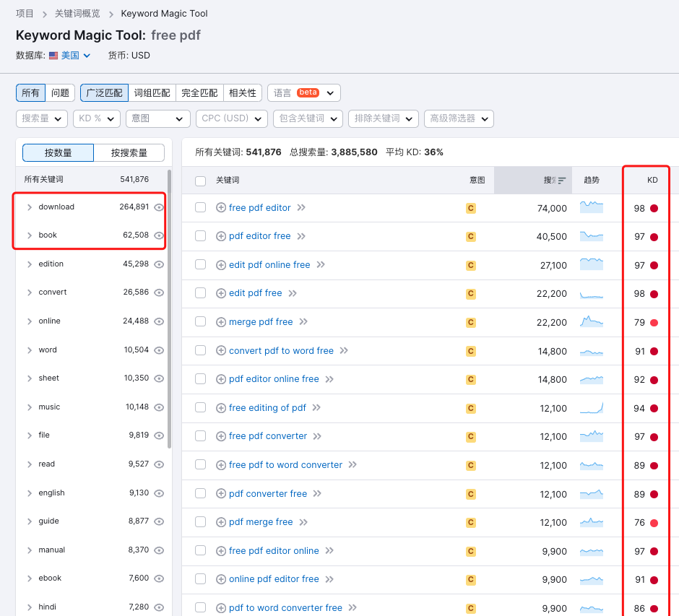Click plus icon beside 'free pdf editor'

click(221, 208)
